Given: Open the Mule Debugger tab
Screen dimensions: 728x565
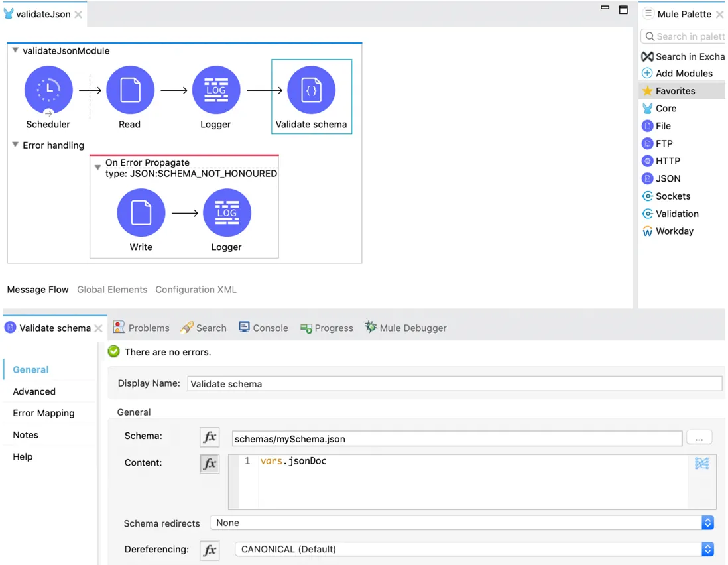Looking at the screenshot, I should [405, 328].
